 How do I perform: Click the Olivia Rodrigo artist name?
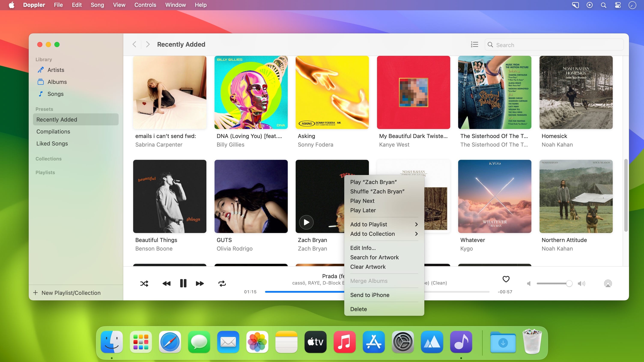(234, 249)
